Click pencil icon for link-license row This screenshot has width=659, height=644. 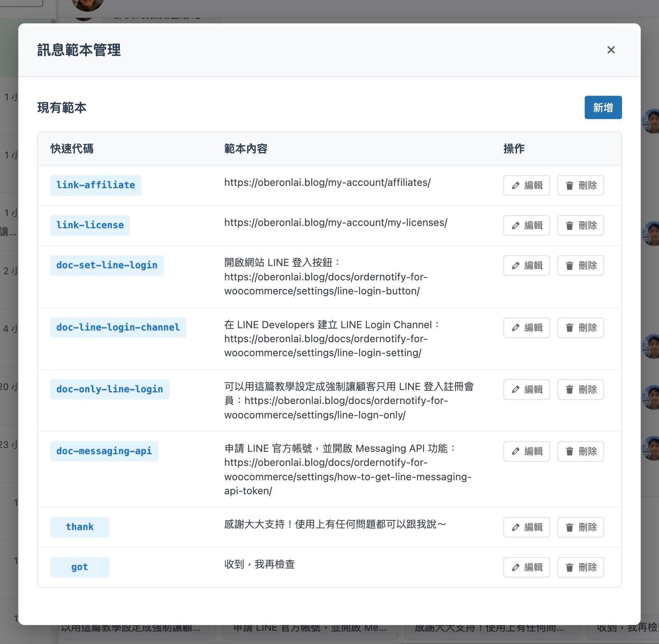click(516, 226)
